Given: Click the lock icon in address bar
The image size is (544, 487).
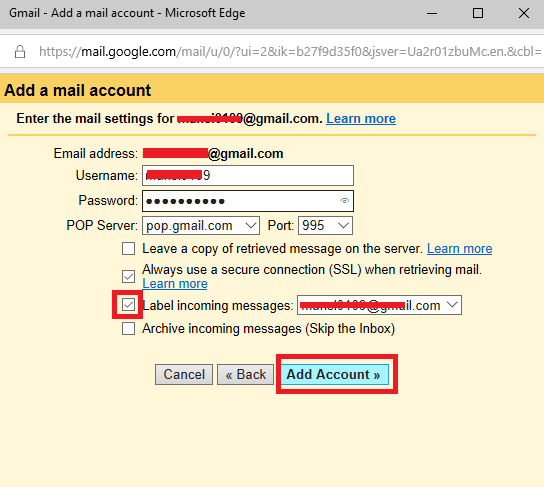Looking at the screenshot, I should (20, 52).
